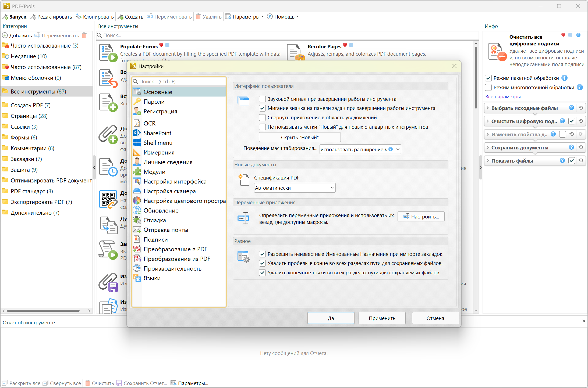Open the Параметры toolbar dropdown
Viewport: 588px width, 388px height.
245,17
